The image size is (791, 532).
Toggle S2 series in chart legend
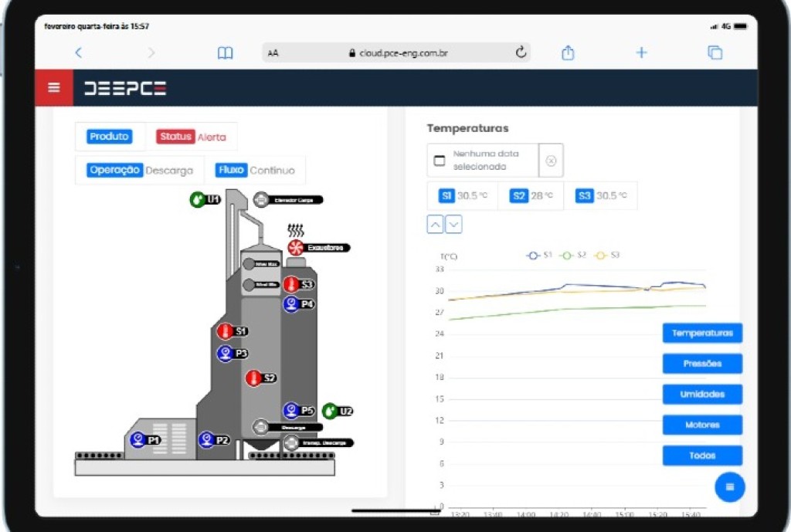point(573,256)
